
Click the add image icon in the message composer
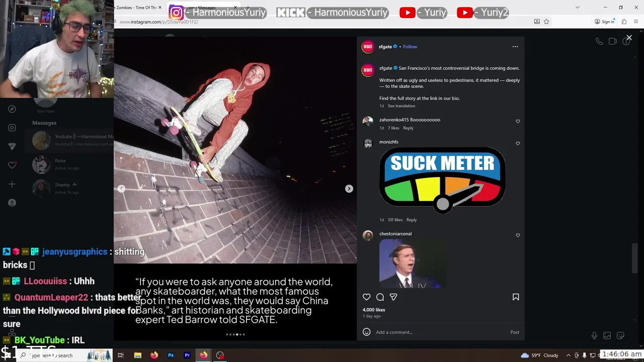[607, 335]
